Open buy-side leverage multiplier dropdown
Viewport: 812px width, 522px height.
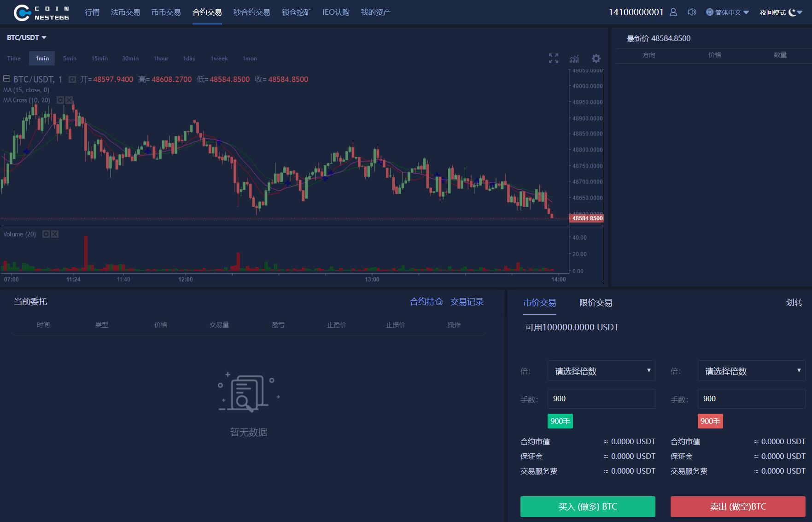tap(601, 371)
